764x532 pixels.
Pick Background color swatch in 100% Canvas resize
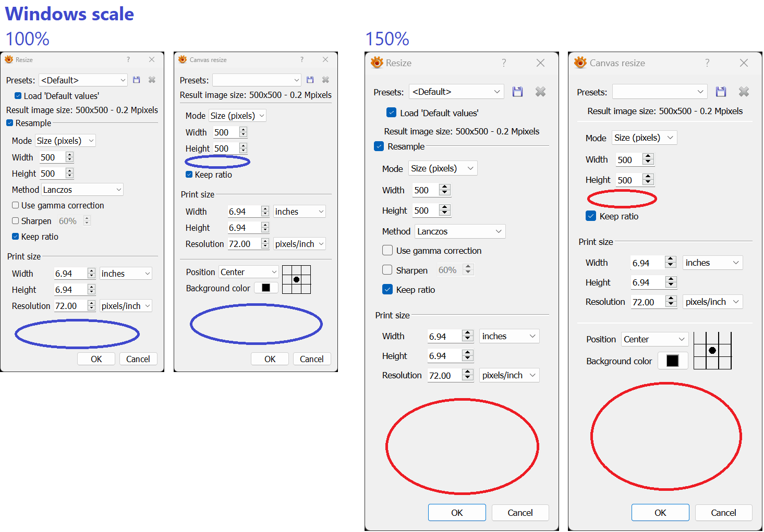pos(266,288)
